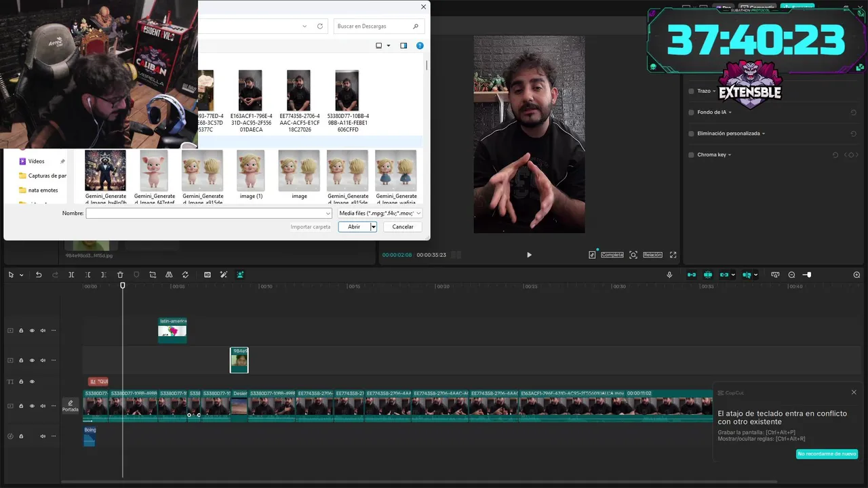Refresh the file dialog folder

[x=320, y=26]
